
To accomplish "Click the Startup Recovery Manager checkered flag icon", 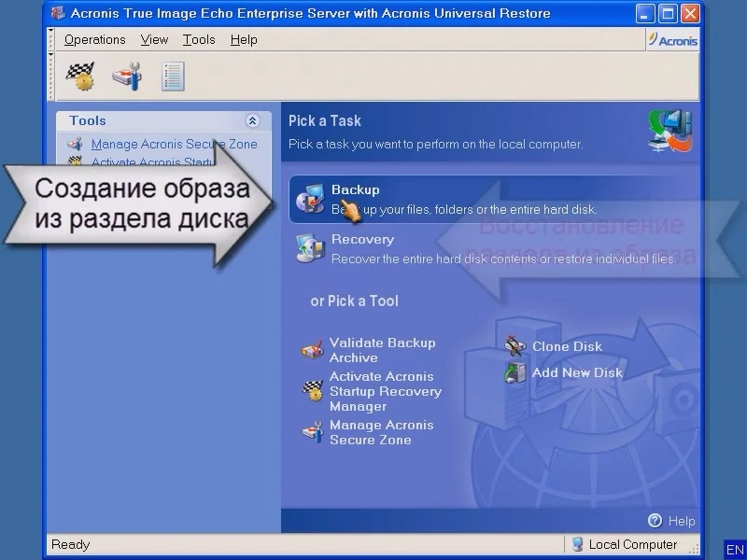I will coord(313,390).
